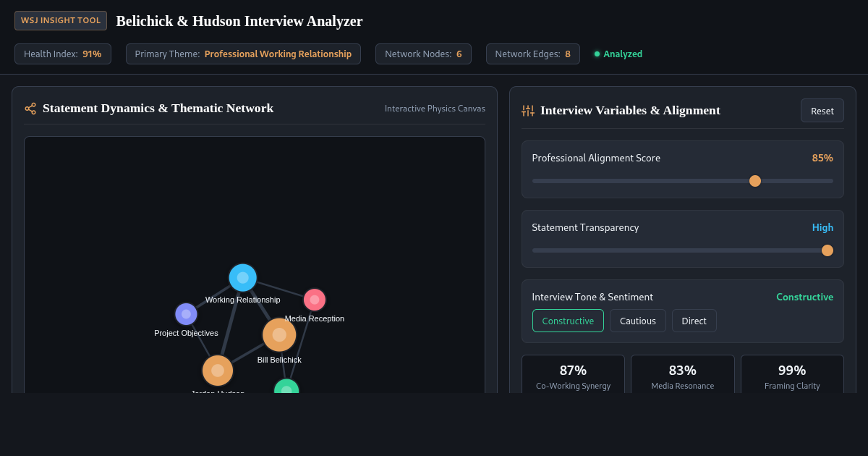868x456 pixels.
Task: Set tone to Cautious
Action: tap(638, 321)
